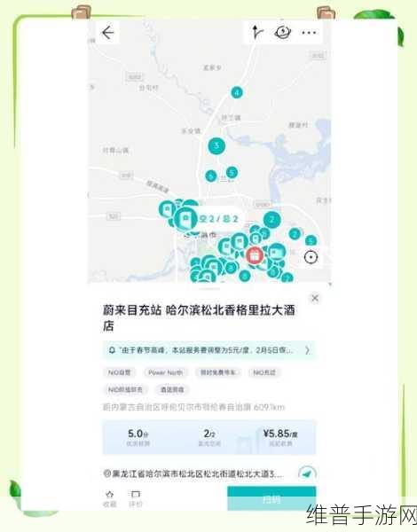Favorite the station with the 收藏 star
Viewport: 417px width, 532px height.
[110, 498]
